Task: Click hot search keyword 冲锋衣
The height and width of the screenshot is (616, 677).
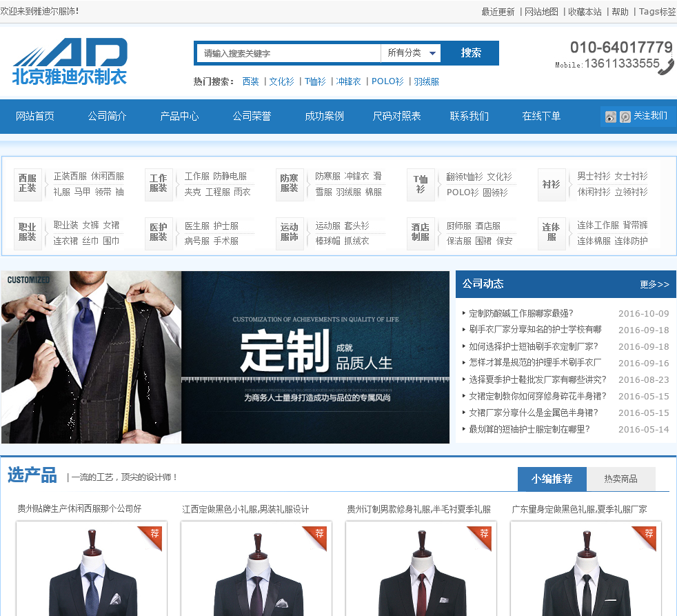Action: point(348,81)
